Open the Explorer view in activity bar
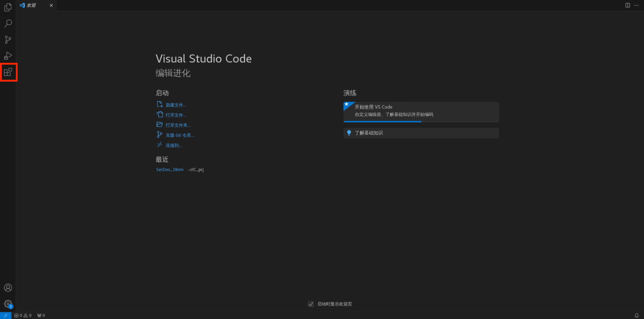644x319 pixels. coord(8,7)
